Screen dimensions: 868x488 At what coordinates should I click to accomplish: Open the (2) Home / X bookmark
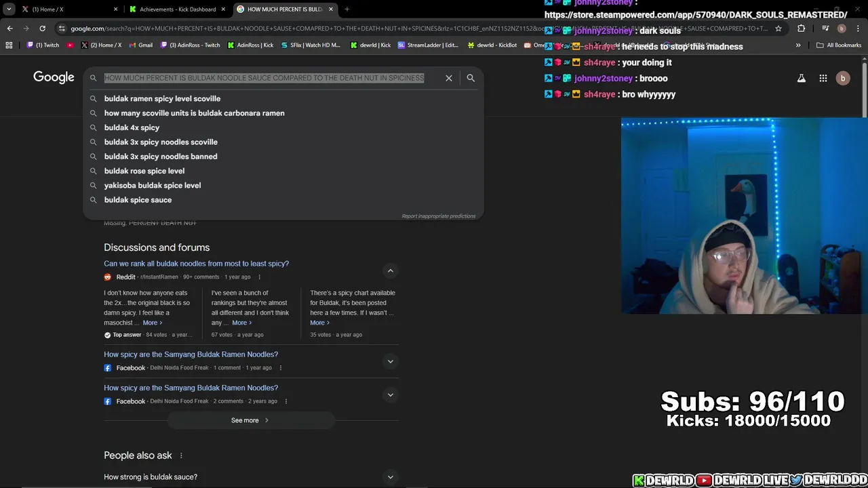101,45
